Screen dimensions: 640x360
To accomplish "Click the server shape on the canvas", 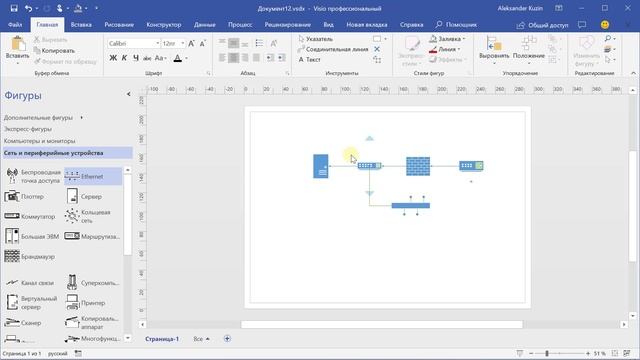I will 320,166.
